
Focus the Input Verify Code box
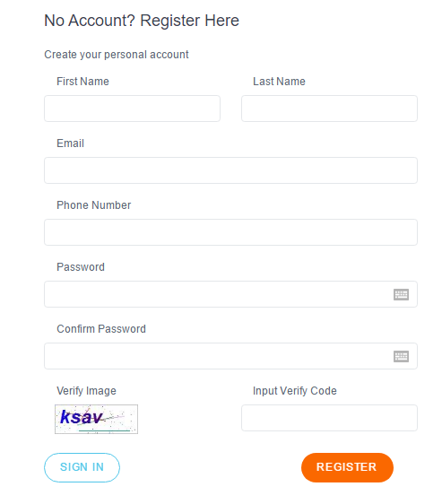click(329, 418)
